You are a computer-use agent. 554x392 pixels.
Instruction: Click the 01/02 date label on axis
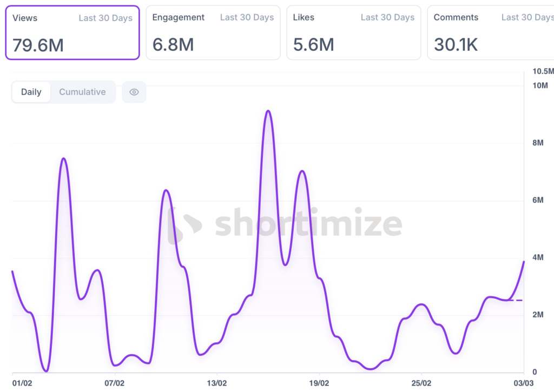[x=22, y=383]
